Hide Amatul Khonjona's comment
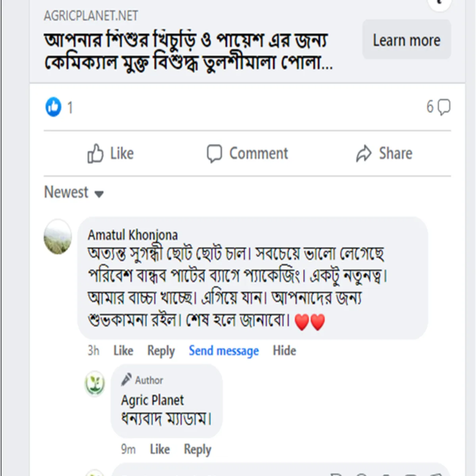Image resolution: width=476 pixels, height=476 pixels. click(284, 351)
